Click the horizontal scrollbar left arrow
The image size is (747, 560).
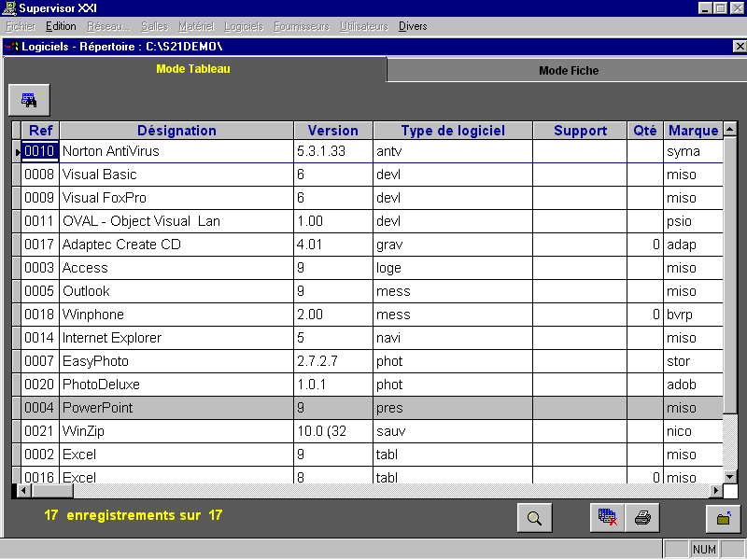(x=24, y=490)
